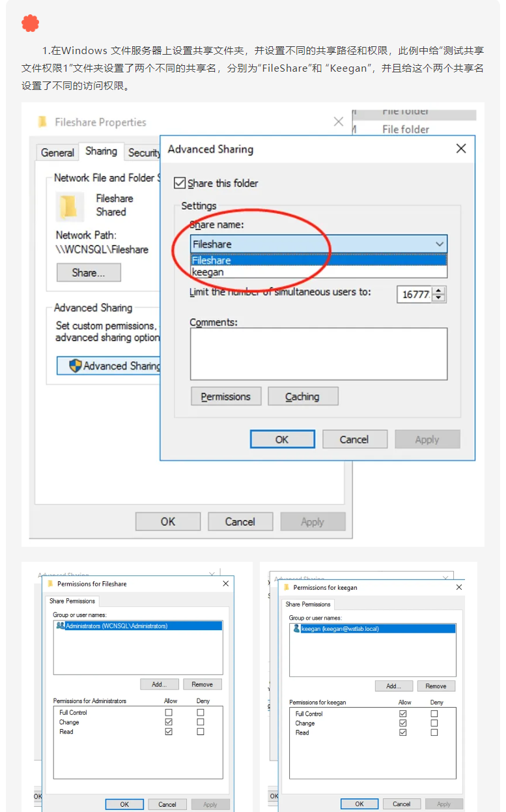Expand the Share name dropdown arrow
The width and height of the screenshot is (506, 812).
click(x=440, y=244)
